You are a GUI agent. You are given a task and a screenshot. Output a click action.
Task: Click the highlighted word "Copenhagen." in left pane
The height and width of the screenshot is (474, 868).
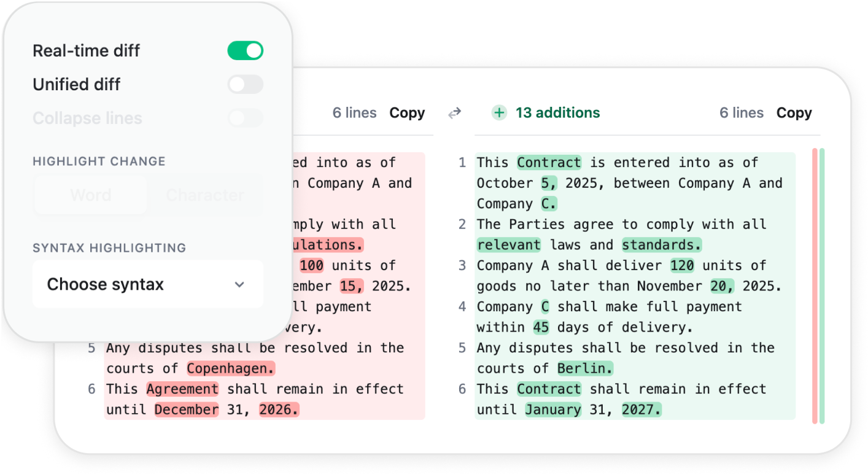click(x=231, y=368)
